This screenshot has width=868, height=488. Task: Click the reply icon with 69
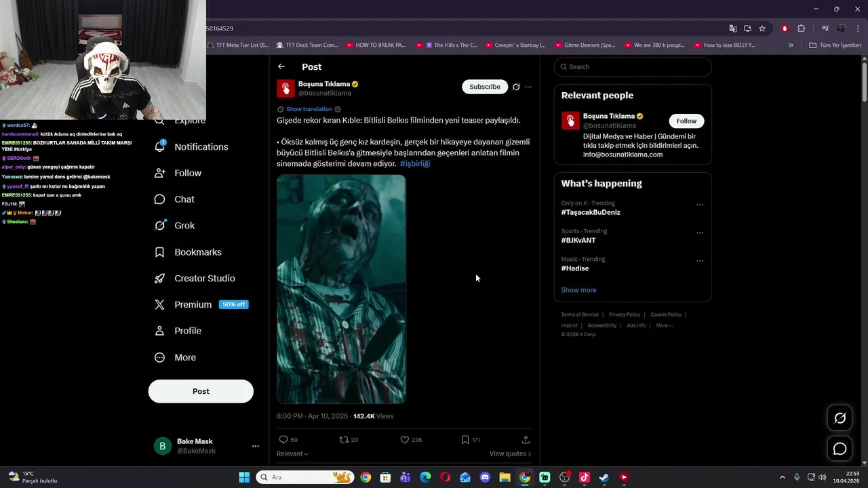tap(289, 440)
